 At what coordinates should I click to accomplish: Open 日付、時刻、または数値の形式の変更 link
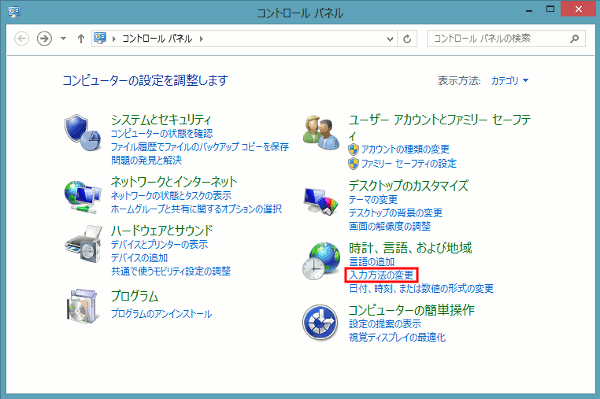click(x=421, y=288)
